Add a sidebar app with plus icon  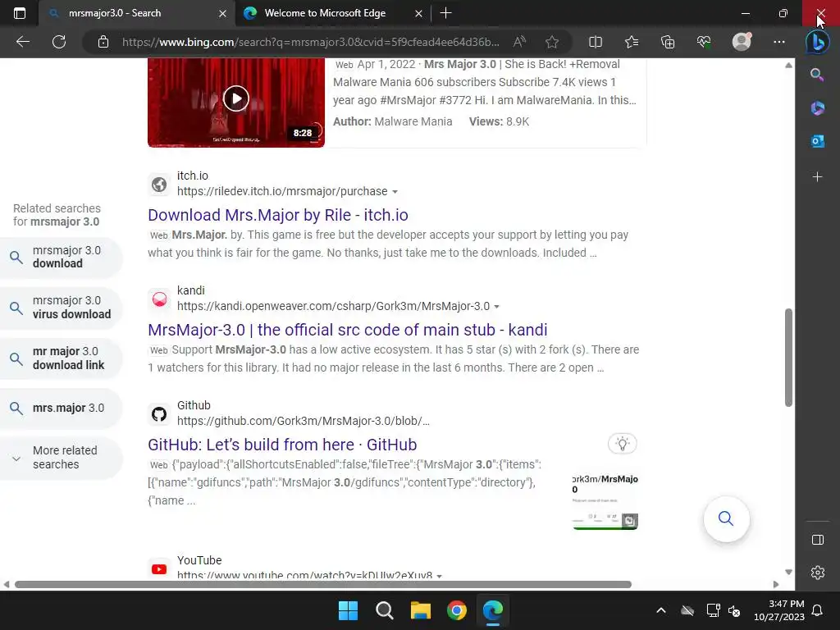(x=817, y=177)
